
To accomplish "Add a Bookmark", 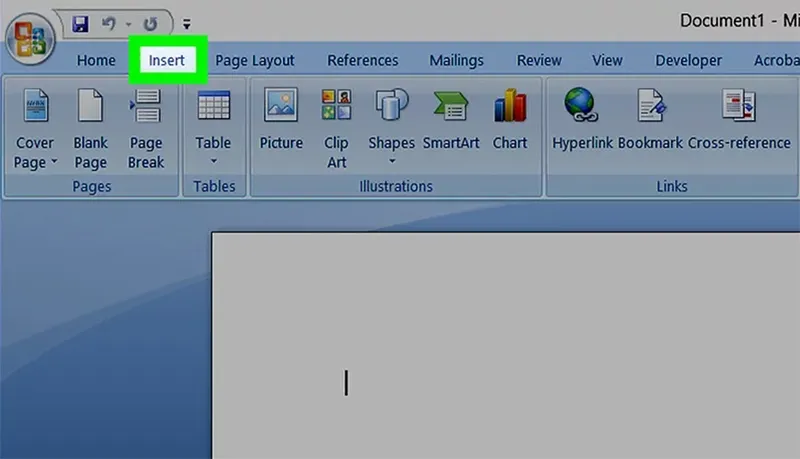I will 650,119.
